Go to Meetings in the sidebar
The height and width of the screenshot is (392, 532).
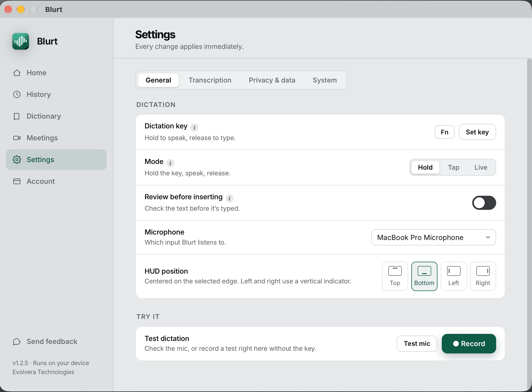(x=42, y=138)
